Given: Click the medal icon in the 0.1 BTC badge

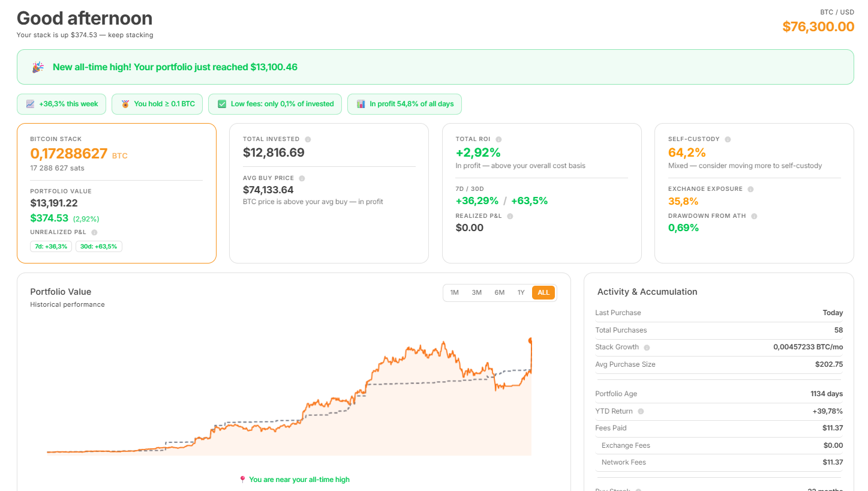Looking at the screenshot, I should point(125,104).
